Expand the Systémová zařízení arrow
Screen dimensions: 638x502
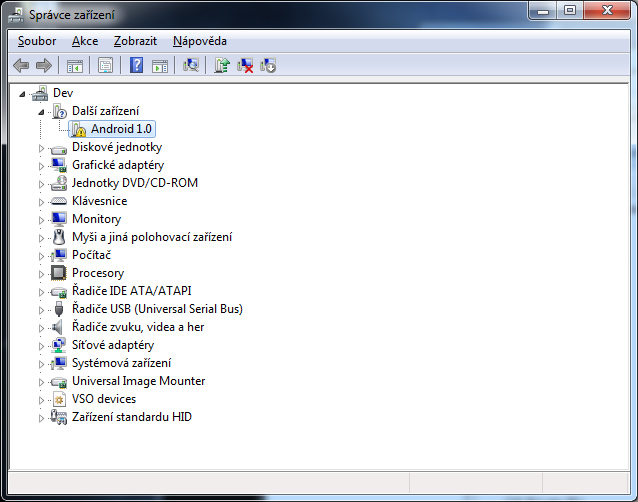point(41,364)
